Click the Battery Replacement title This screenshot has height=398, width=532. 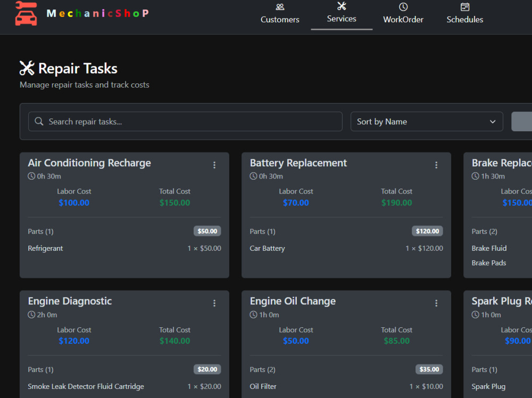pyautogui.click(x=298, y=163)
